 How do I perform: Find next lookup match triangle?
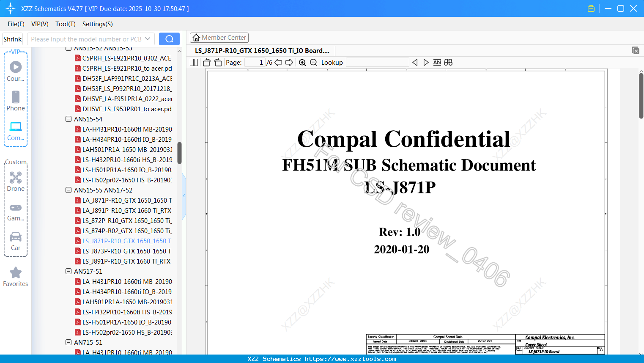coord(426,63)
